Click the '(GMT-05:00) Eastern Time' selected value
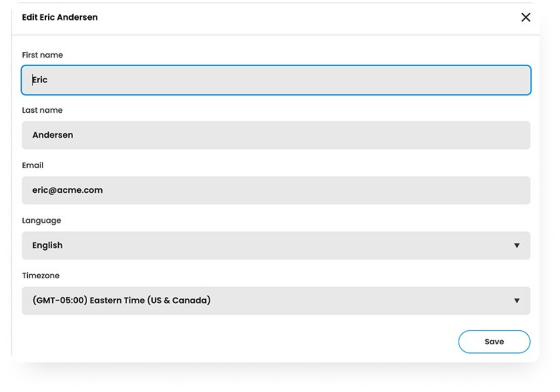This screenshot has width=560, height=392. tap(121, 301)
